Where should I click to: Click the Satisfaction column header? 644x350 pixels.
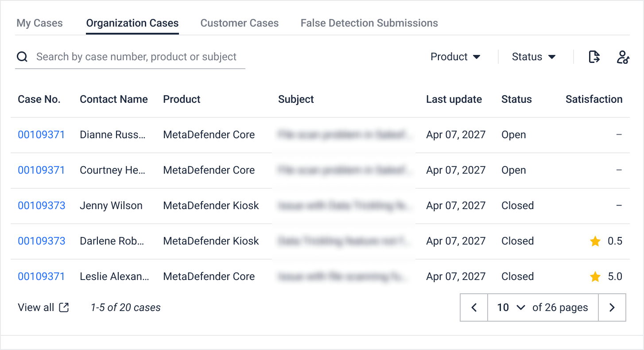pyautogui.click(x=594, y=99)
